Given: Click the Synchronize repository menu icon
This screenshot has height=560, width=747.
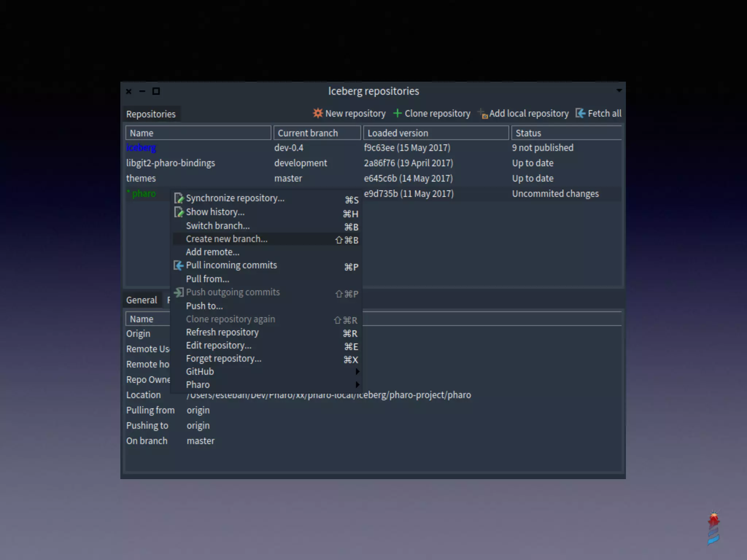Looking at the screenshot, I should tap(179, 198).
